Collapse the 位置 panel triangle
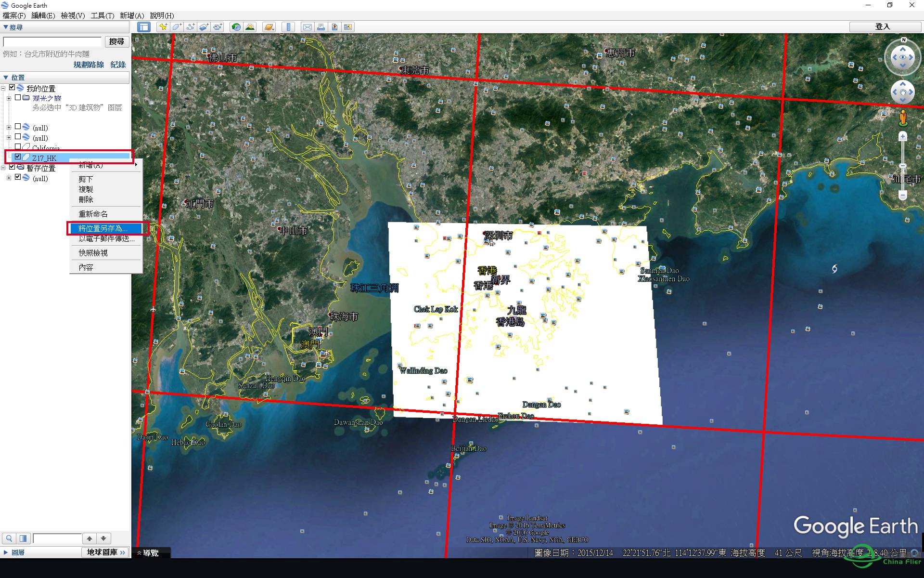This screenshot has height=578, width=924. pos(5,78)
